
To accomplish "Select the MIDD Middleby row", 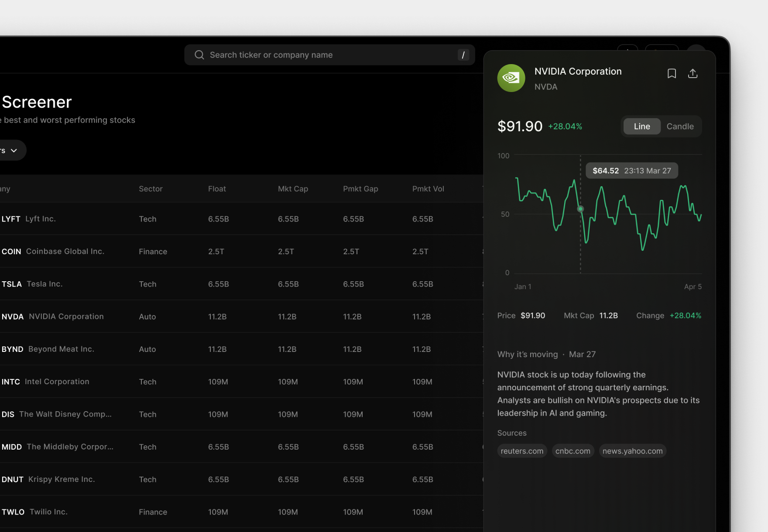I will point(241,447).
